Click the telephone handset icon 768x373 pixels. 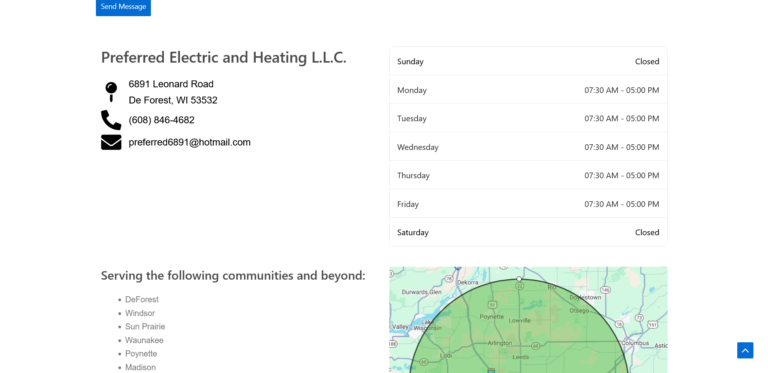point(111,120)
